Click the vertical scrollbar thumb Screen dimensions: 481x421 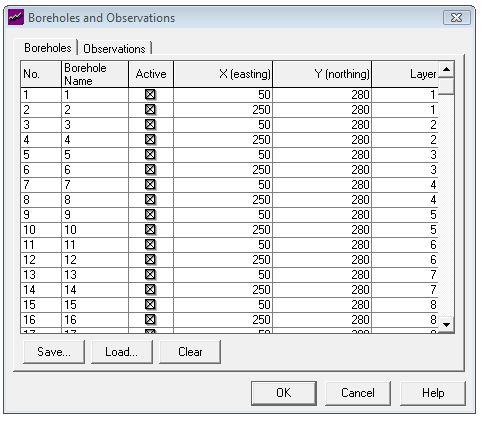446,86
